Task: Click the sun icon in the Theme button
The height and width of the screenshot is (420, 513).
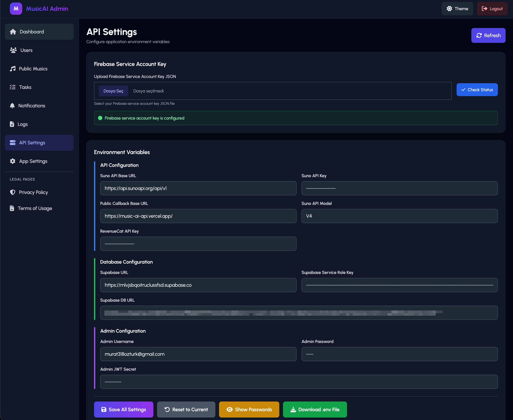Action: click(449, 9)
